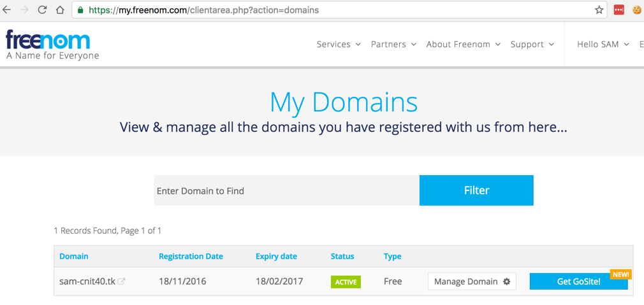Sort by the Type column header
Screen dimensions: 644x305
coord(393,257)
